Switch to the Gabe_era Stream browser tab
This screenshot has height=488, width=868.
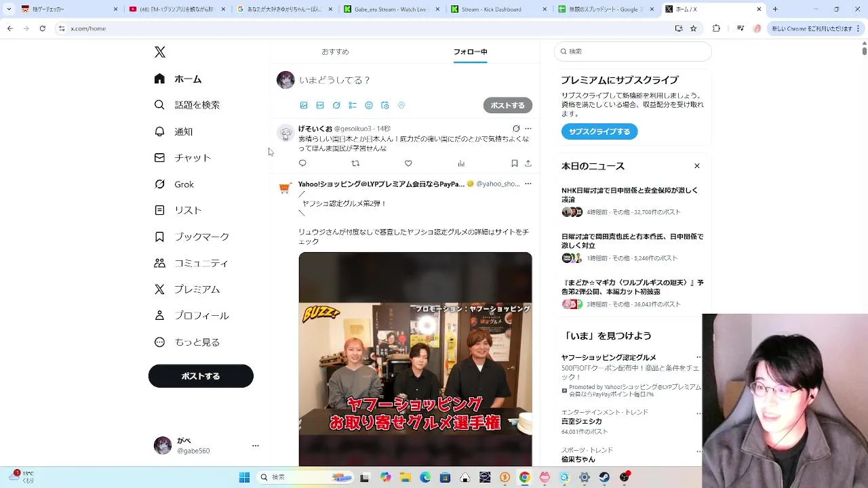click(391, 9)
